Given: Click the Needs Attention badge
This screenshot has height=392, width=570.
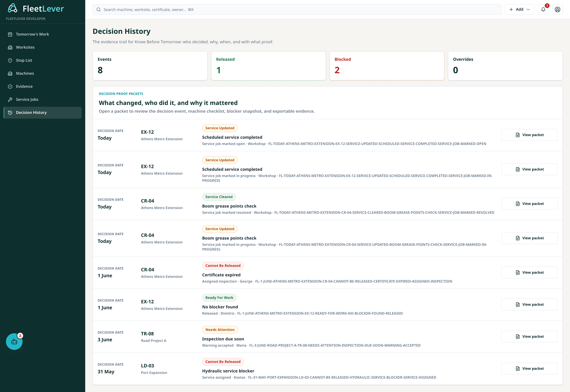Looking at the screenshot, I should pos(220,330).
